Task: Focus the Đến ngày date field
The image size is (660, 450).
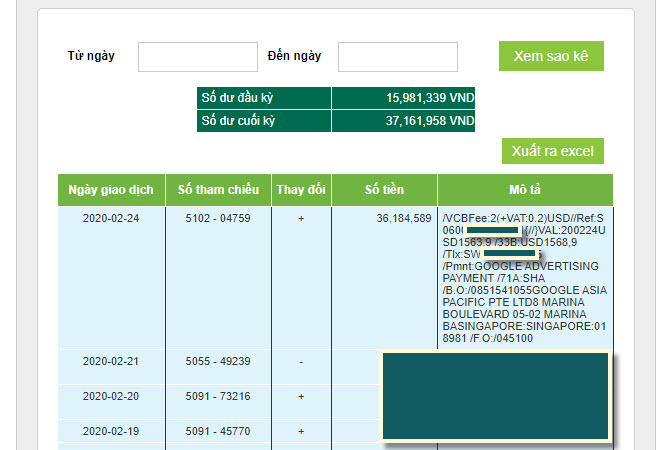Action: tap(398, 57)
